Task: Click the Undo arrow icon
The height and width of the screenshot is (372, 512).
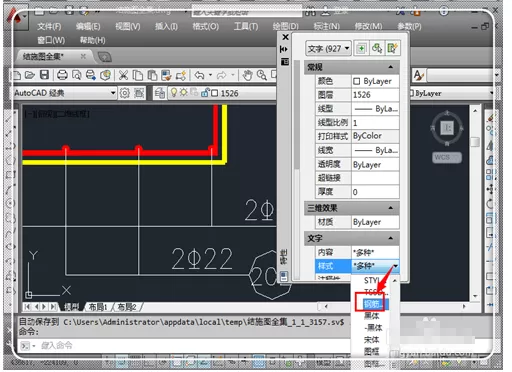Action: (199, 75)
